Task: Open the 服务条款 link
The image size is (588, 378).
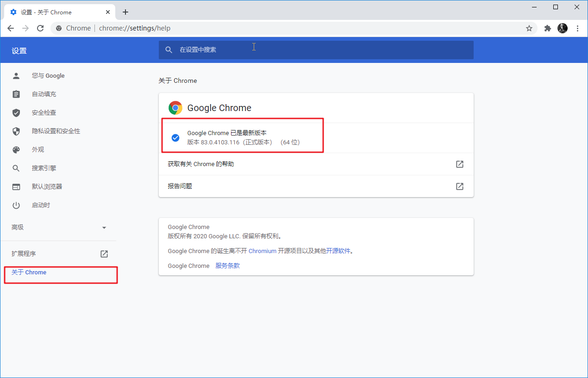Action: [227, 266]
